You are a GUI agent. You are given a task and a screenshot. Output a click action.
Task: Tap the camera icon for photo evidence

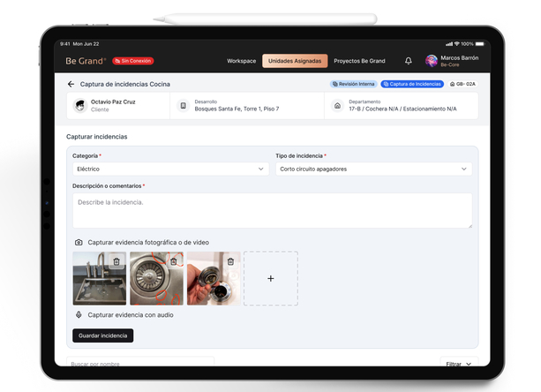(x=79, y=242)
